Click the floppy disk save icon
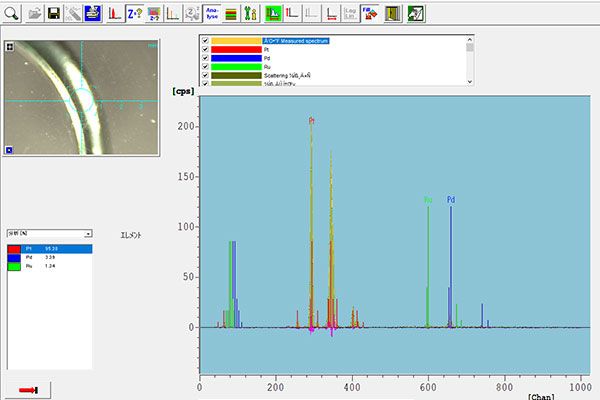 pos(54,13)
